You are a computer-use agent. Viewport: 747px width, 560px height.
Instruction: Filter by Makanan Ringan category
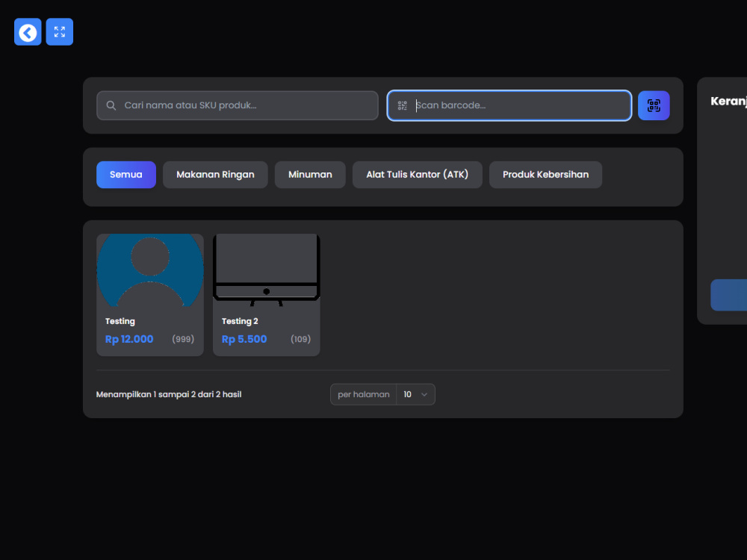tap(215, 175)
